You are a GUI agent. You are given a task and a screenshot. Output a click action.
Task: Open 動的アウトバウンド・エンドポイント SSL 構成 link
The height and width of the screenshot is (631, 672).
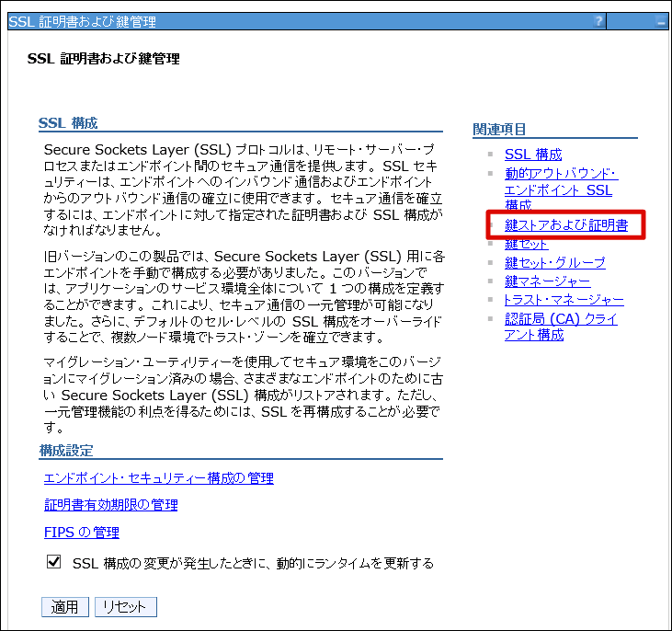point(561,189)
